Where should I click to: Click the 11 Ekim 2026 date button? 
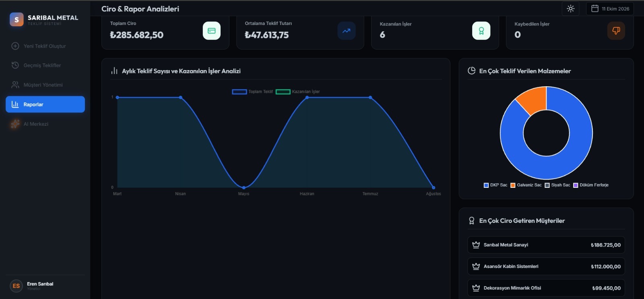(x=610, y=8)
